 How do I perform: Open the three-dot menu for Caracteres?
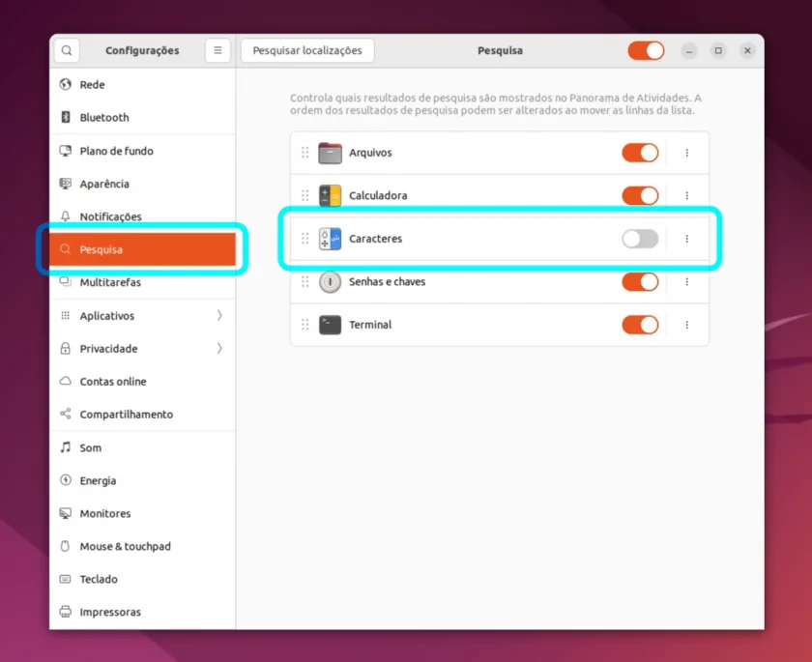(x=686, y=239)
